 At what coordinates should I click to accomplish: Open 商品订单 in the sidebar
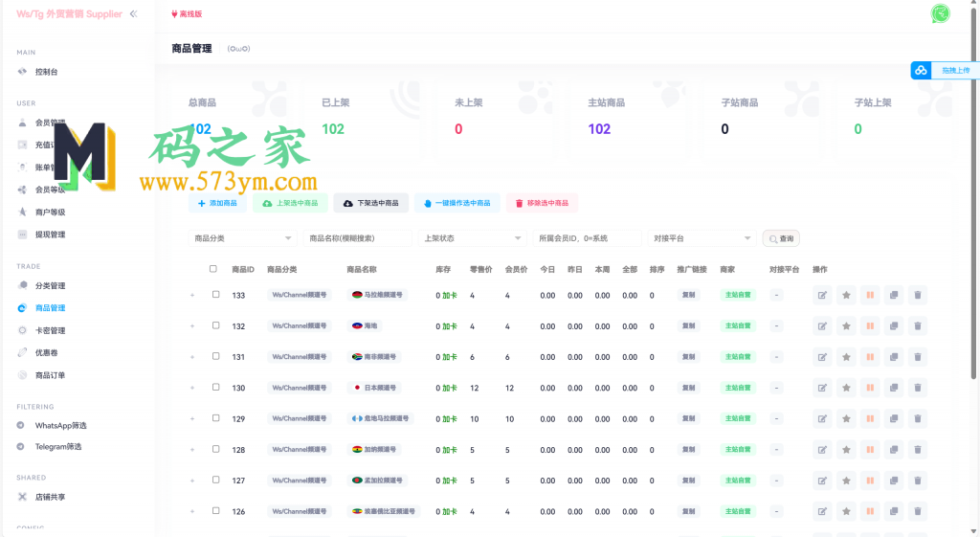pos(50,376)
